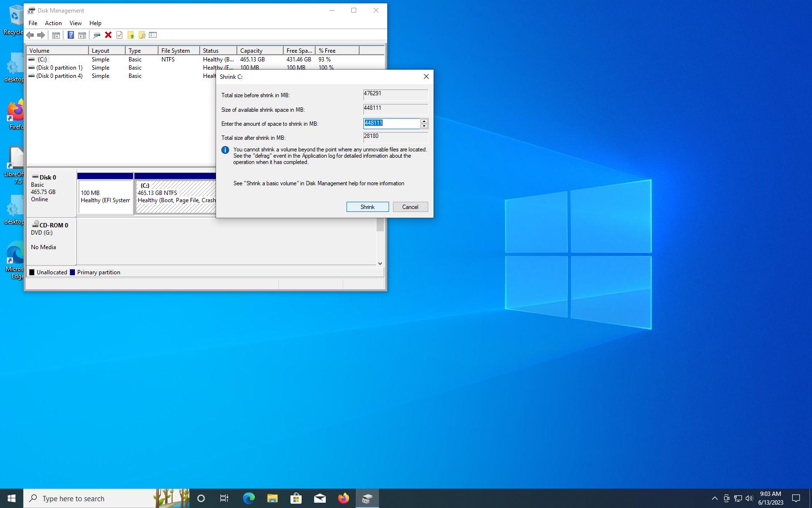812x508 pixels.
Task: Click the shrink amount input field
Action: (x=391, y=123)
